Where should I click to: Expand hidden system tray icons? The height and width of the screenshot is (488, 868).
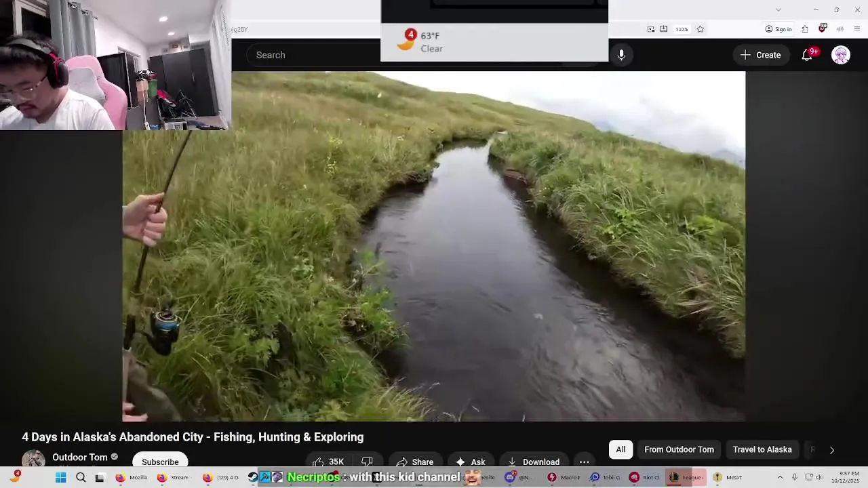tap(780, 477)
